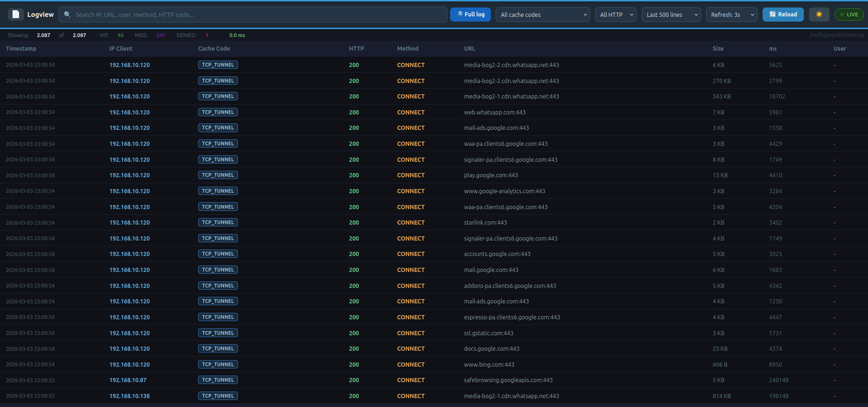Image resolution: width=868 pixels, height=407 pixels.
Task: Select URL ssl.gstatic.com:443
Action: (489, 333)
